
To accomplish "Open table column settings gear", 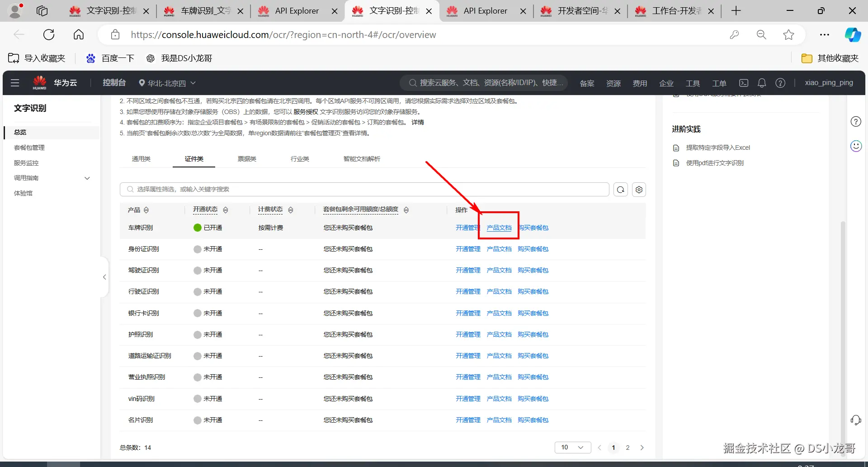I will pos(639,190).
